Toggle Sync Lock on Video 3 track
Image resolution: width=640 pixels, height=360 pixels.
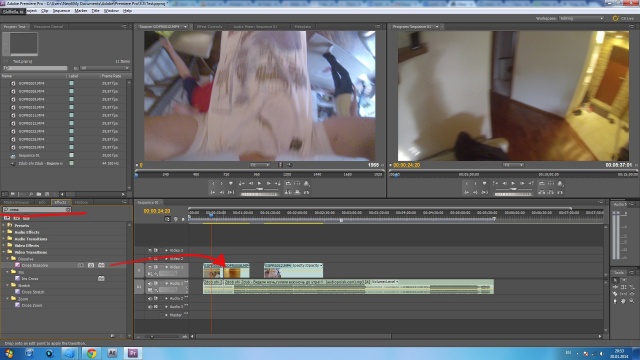click(x=156, y=250)
